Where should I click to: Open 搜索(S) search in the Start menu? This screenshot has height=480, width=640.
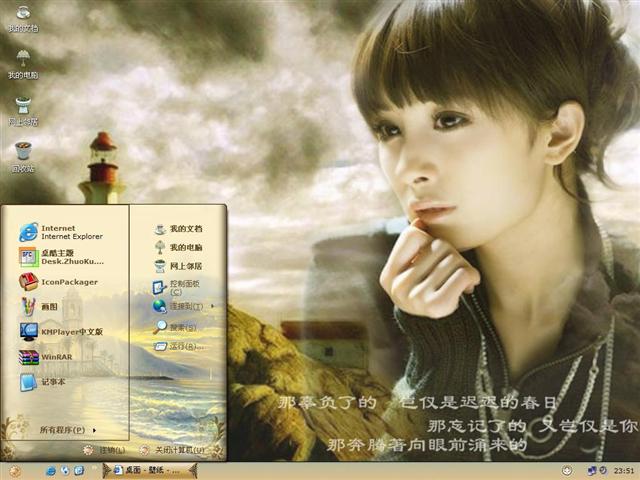tap(175, 327)
